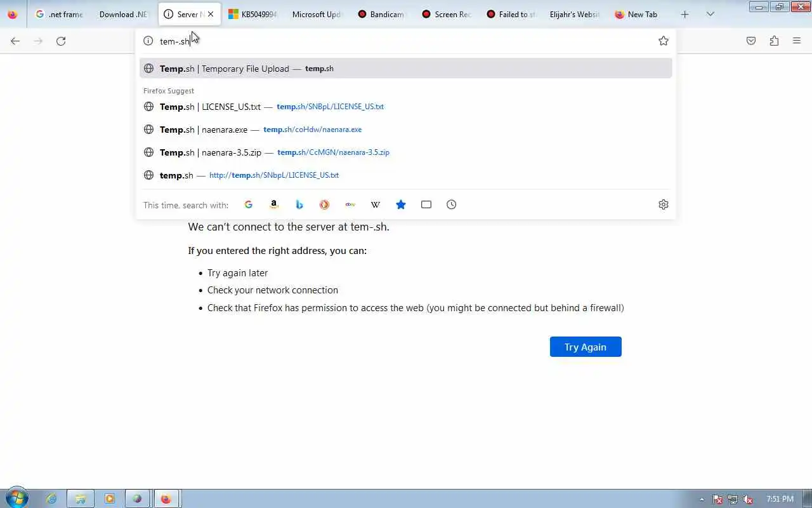
Task: Open search settings gear in suggestions
Action: click(x=664, y=204)
